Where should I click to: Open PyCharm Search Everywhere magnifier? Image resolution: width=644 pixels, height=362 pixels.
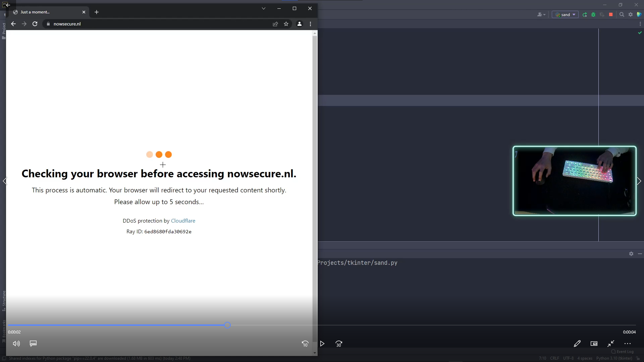(x=622, y=15)
